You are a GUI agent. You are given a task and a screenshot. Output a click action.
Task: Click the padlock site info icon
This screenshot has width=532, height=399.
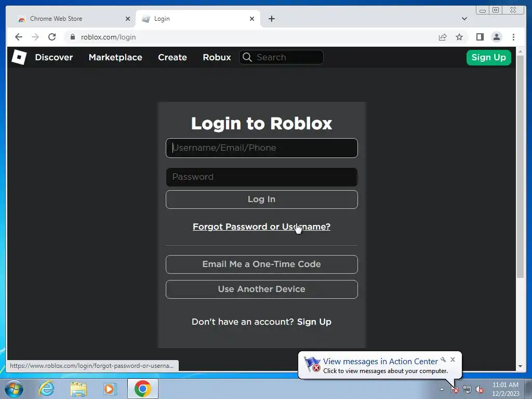72,37
